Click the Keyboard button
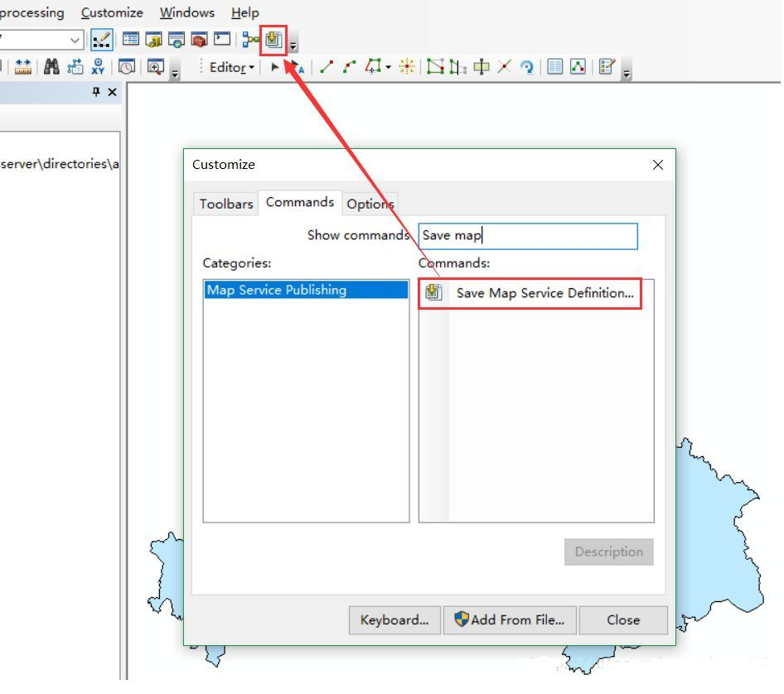 (x=394, y=620)
